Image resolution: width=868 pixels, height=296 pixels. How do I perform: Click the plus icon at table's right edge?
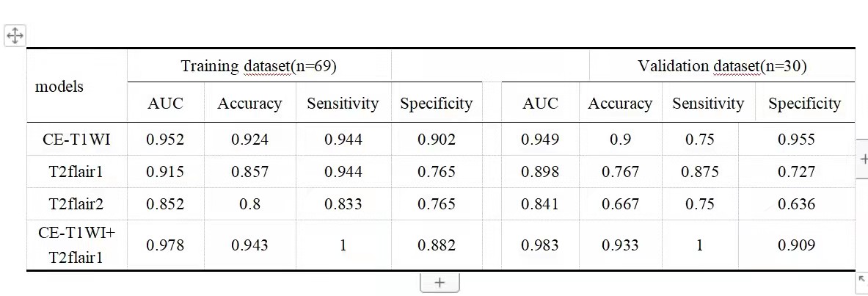tap(863, 159)
